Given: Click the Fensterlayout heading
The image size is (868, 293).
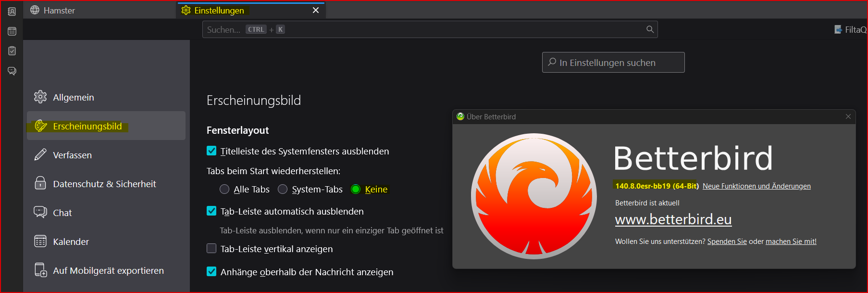Looking at the screenshot, I should [x=237, y=130].
